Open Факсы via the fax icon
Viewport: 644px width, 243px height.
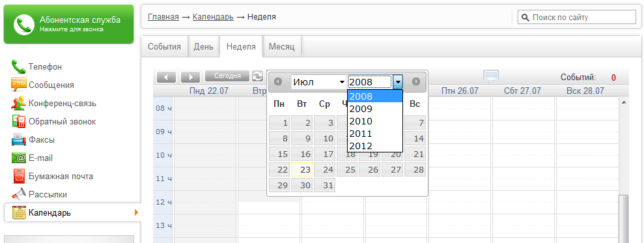pyautogui.click(x=18, y=140)
